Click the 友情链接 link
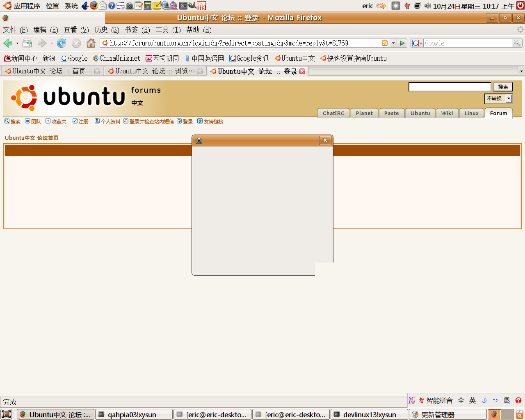The height and width of the screenshot is (420, 525). [210, 121]
